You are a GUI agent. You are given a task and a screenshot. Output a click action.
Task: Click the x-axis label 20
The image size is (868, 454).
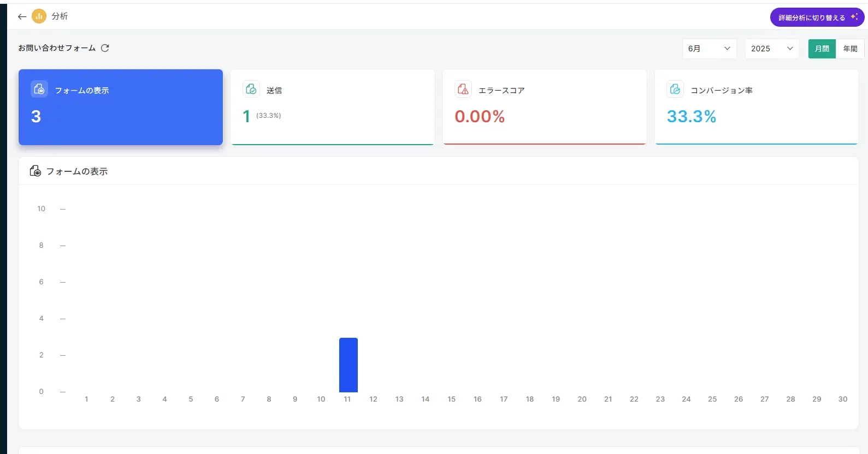[582, 399]
